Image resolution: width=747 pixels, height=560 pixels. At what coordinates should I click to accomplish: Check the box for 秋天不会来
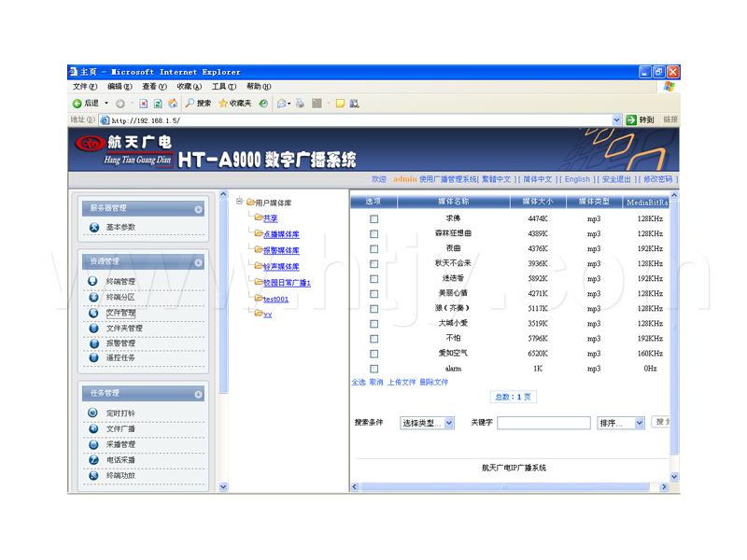tap(374, 264)
